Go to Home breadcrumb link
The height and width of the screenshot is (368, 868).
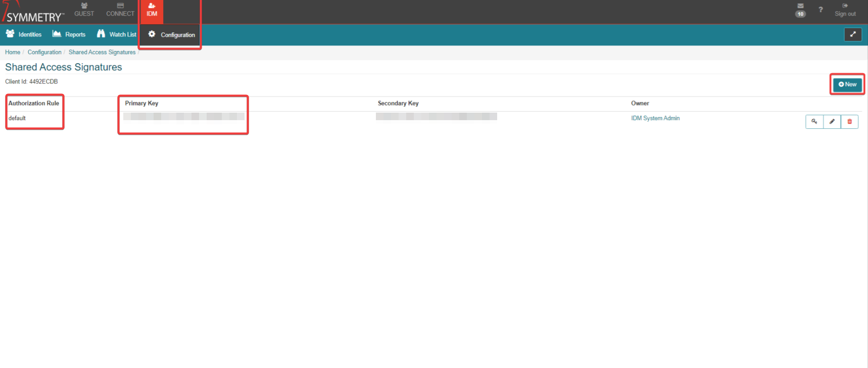click(x=13, y=52)
